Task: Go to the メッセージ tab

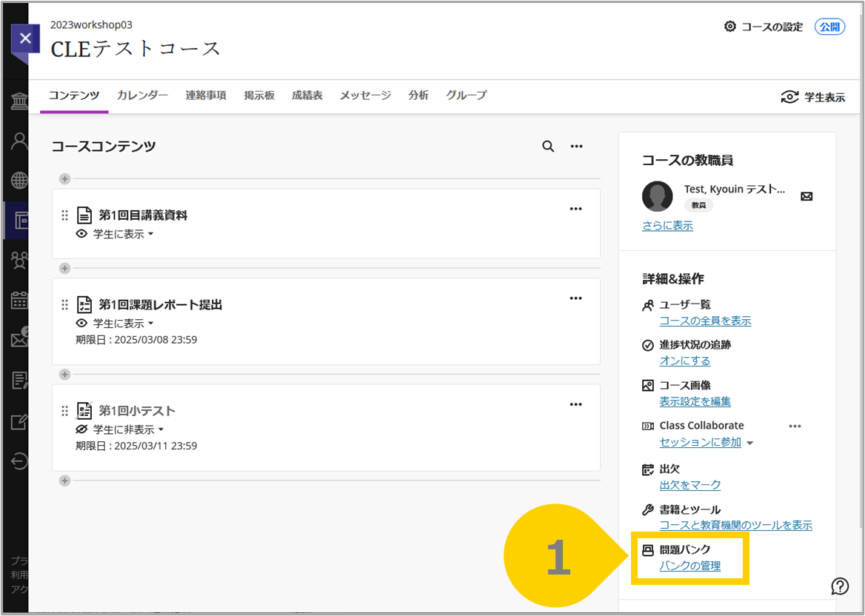Action: click(x=365, y=96)
